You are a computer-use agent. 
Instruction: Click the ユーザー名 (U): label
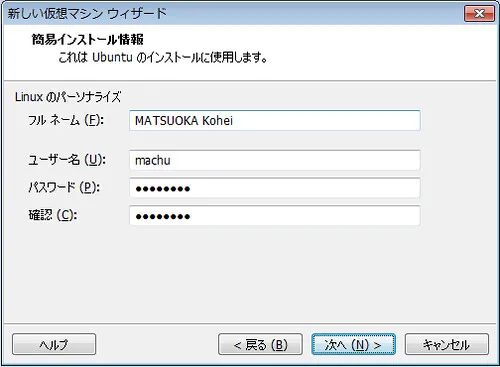click(x=67, y=160)
